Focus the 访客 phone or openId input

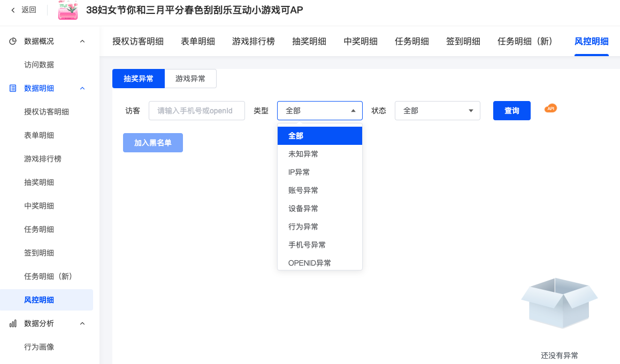(x=196, y=111)
